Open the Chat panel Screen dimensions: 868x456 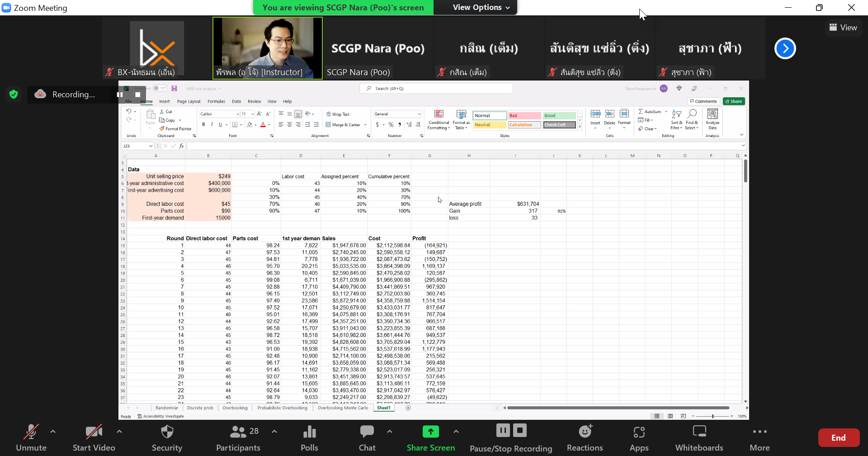367,432
